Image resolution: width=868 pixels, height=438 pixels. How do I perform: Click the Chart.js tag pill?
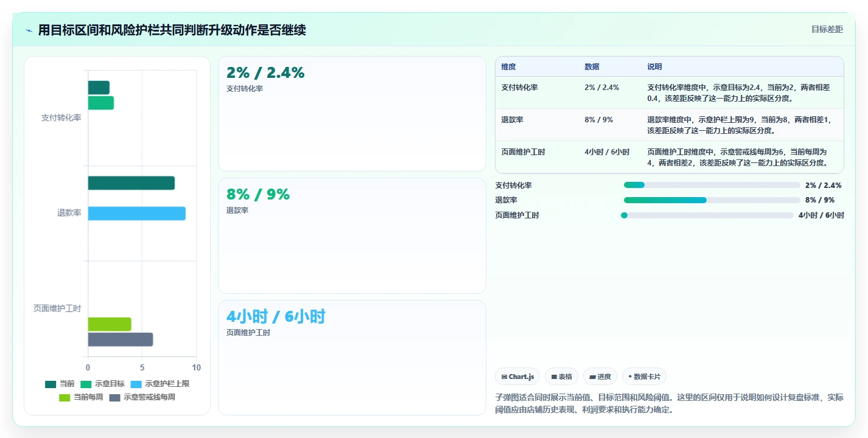click(x=517, y=377)
